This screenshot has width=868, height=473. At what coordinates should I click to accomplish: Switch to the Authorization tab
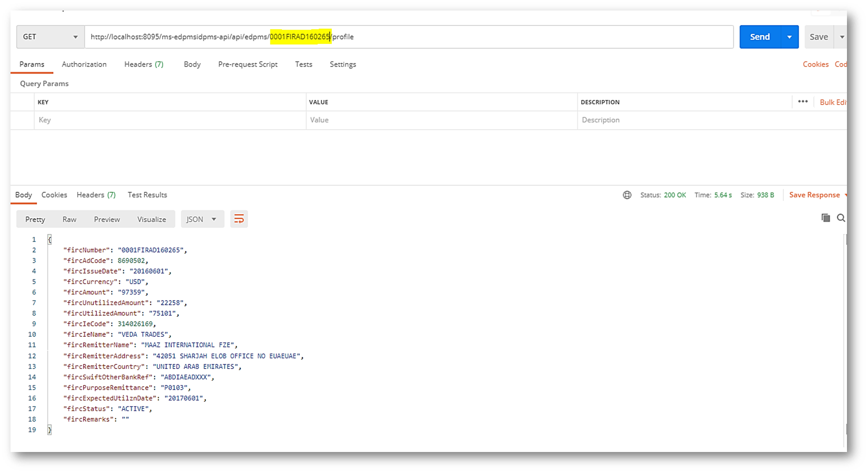tap(84, 65)
